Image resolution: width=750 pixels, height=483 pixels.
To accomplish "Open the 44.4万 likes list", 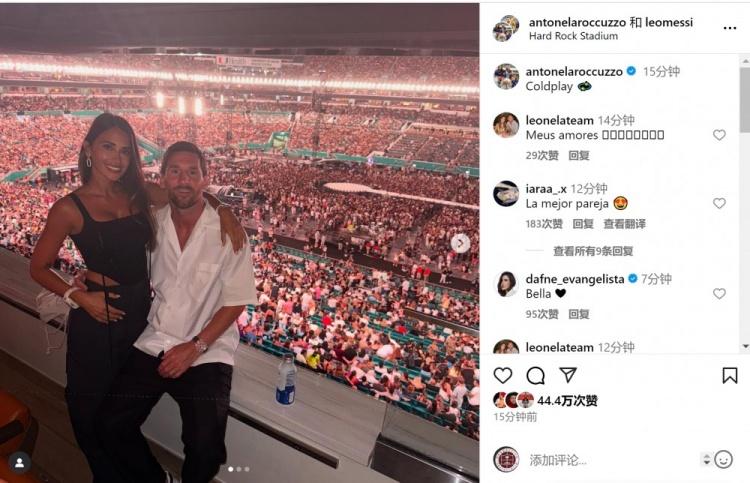I will pyautogui.click(x=567, y=400).
